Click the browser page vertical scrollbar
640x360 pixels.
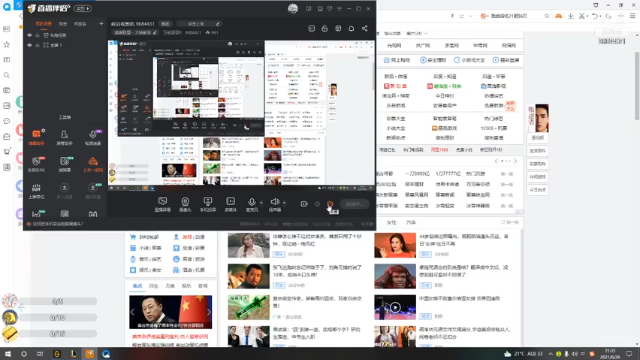coord(637,85)
